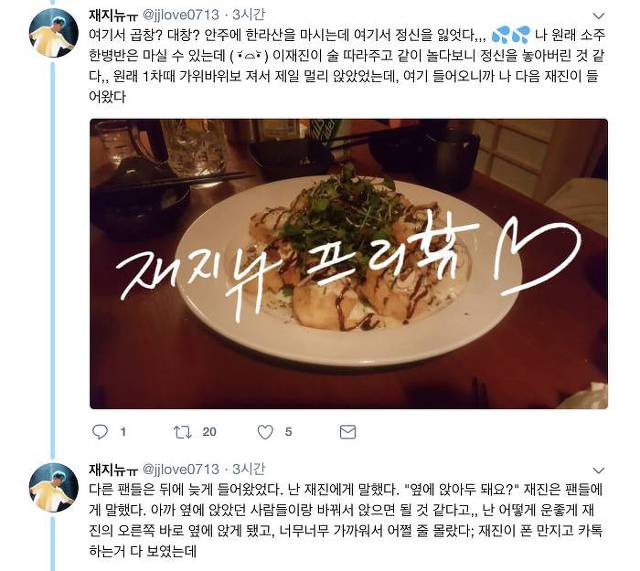Open @jjlove0713 handle on first tweet
Screen dimensions: 640x571
[x=181, y=15]
